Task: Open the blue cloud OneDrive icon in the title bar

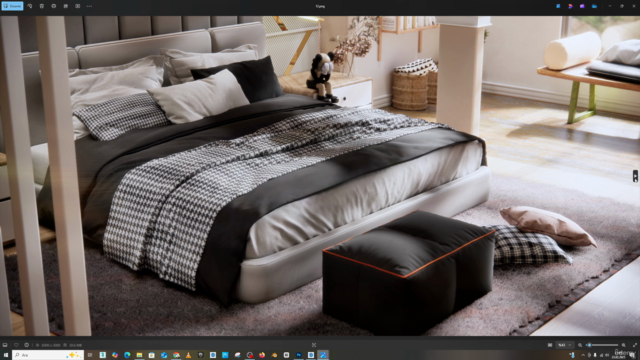Action: point(594,6)
